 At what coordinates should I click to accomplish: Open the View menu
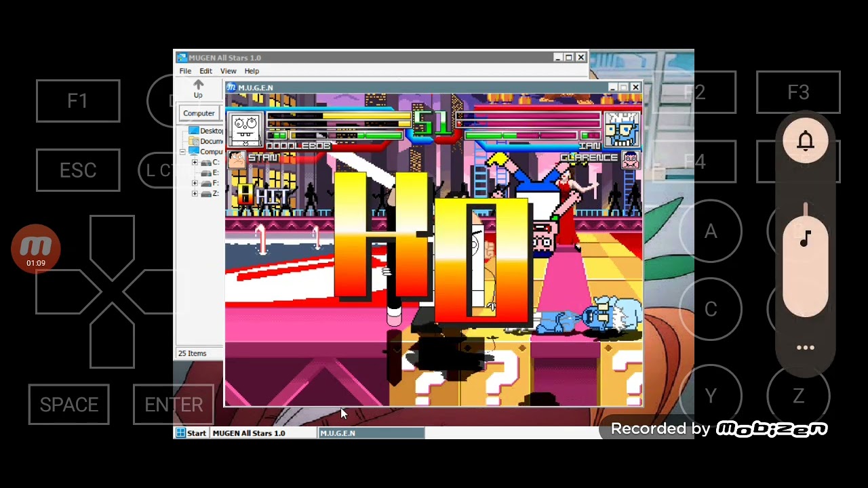[228, 71]
